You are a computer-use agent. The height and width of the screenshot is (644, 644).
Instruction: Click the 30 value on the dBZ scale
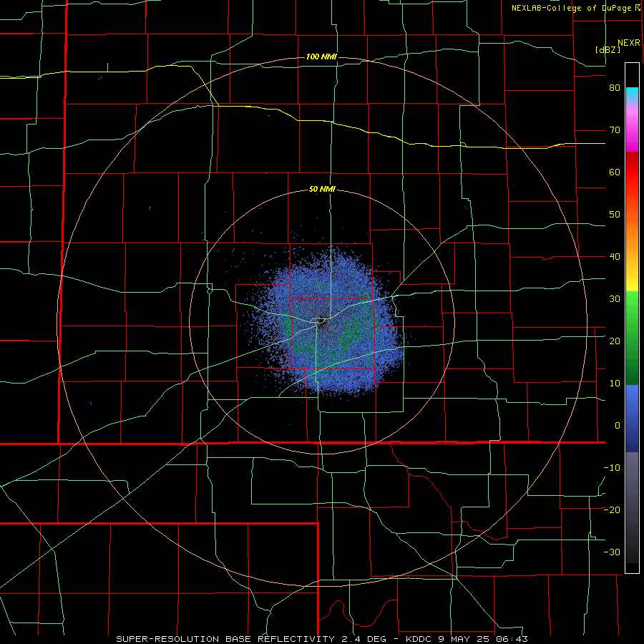click(615, 299)
